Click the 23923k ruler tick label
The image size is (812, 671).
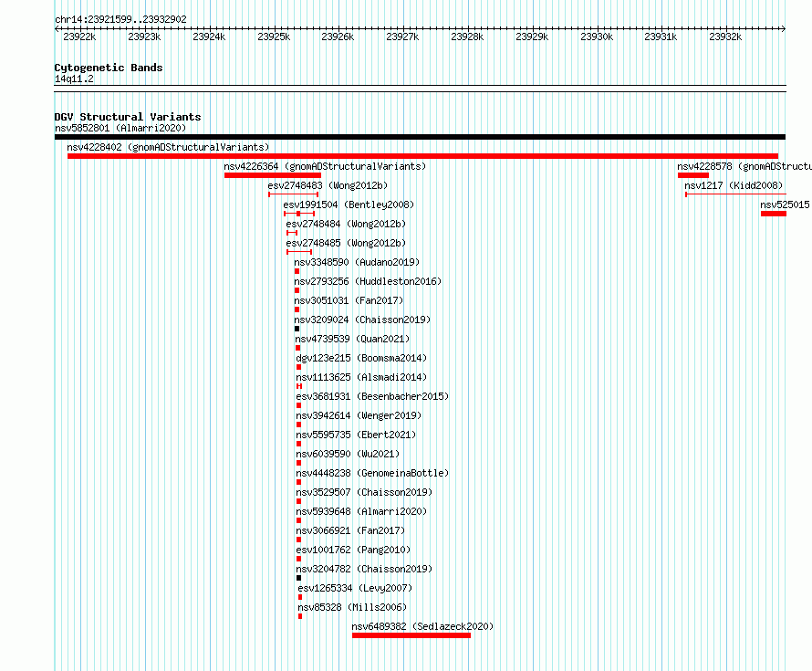pos(144,37)
